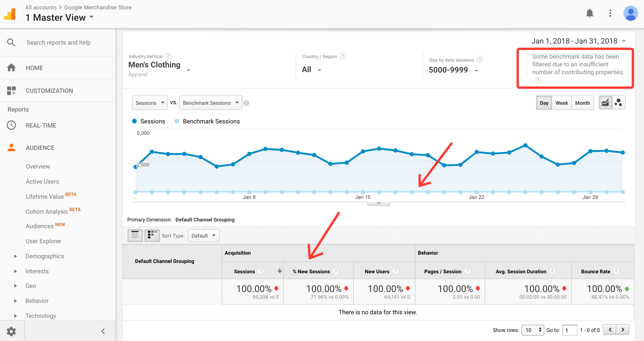
Task: Switch to motion chart view
Action: pos(619,103)
